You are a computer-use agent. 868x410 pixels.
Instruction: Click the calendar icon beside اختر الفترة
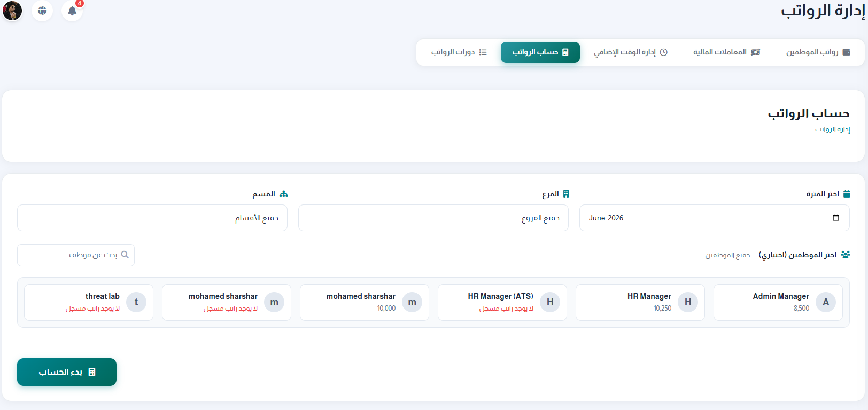point(846,194)
